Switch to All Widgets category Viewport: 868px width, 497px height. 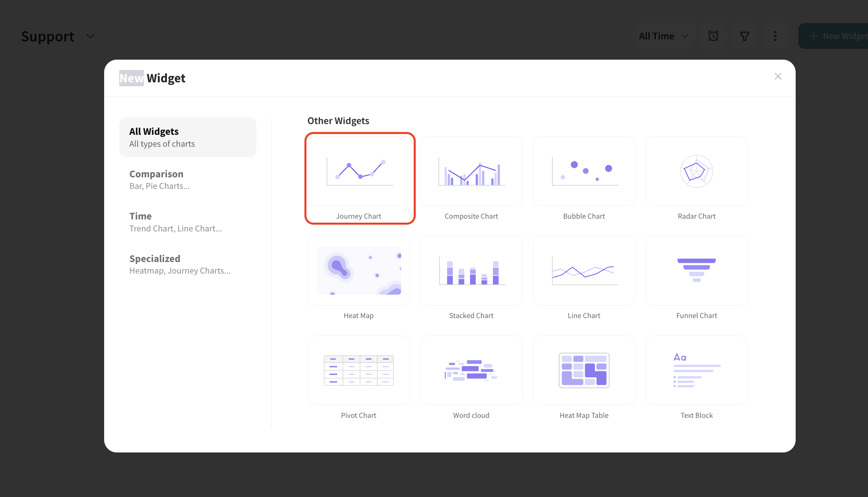pyautogui.click(x=188, y=137)
